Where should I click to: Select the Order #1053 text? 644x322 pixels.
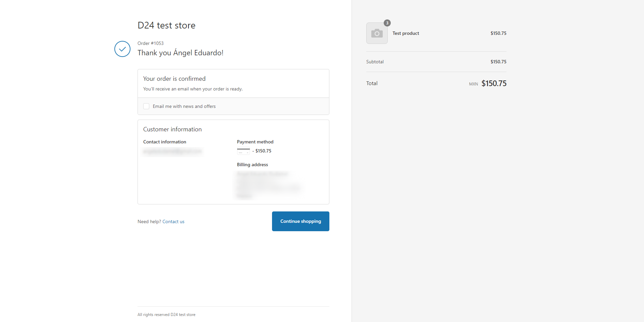coord(151,43)
